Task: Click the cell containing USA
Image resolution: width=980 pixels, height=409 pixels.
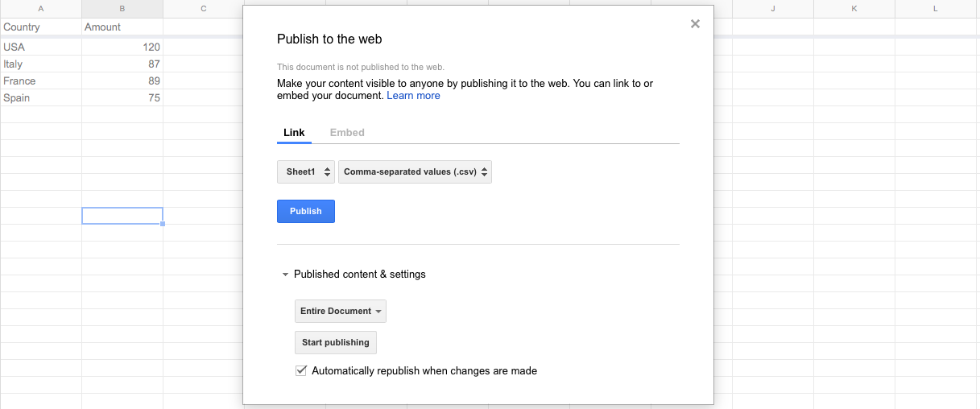Action: [x=41, y=48]
